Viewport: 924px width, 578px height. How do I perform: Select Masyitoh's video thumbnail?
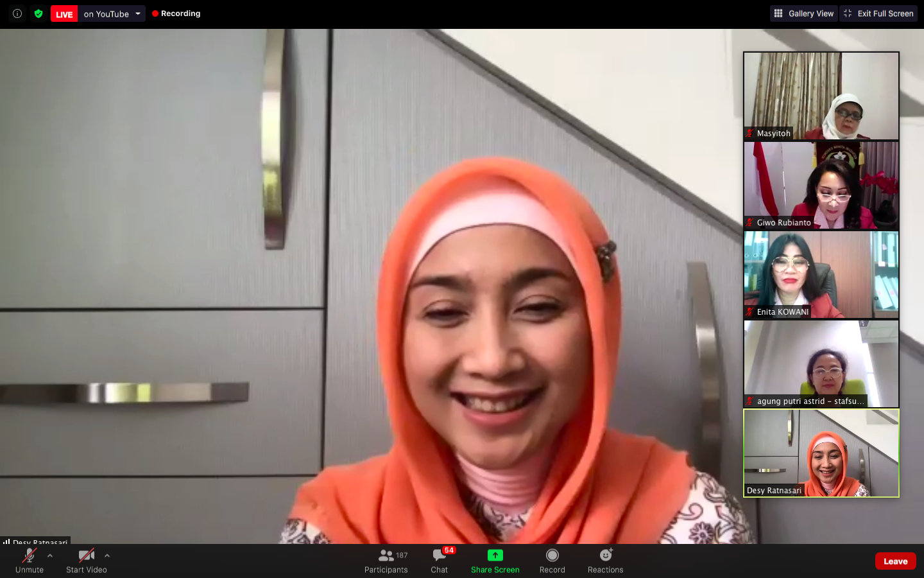[821, 96]
